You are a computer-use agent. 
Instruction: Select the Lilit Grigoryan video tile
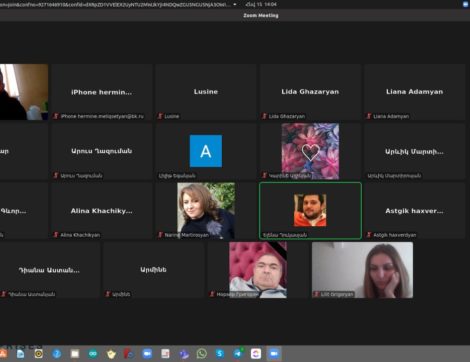362,270
